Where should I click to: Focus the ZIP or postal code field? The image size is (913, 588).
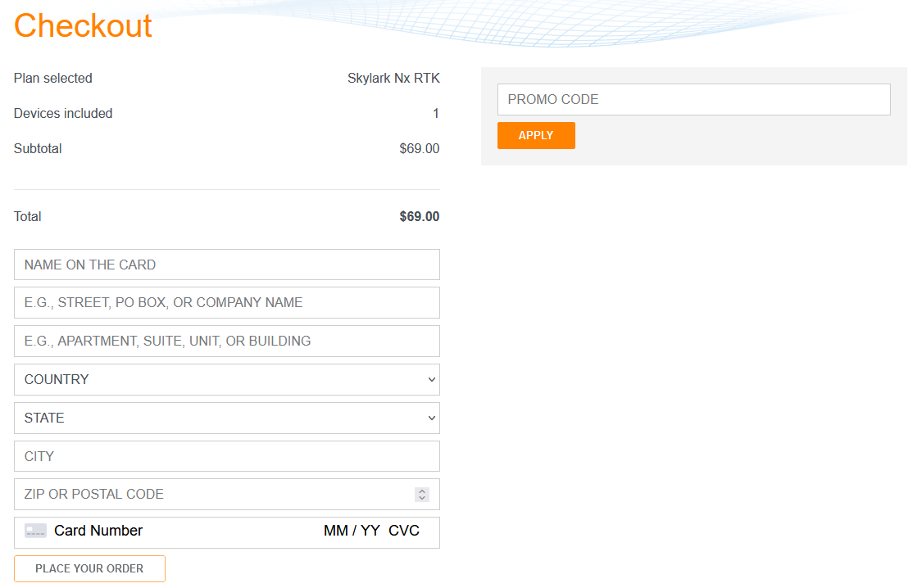[226, 495]
